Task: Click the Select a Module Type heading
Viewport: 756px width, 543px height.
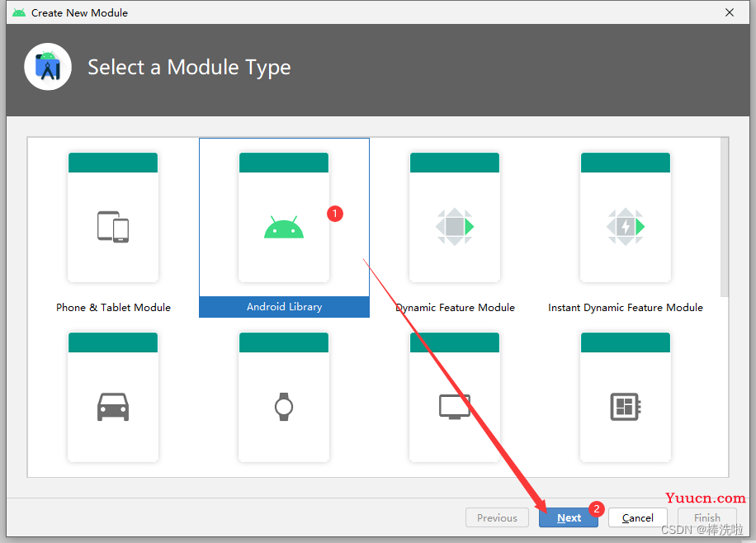Action: point(189,67)
